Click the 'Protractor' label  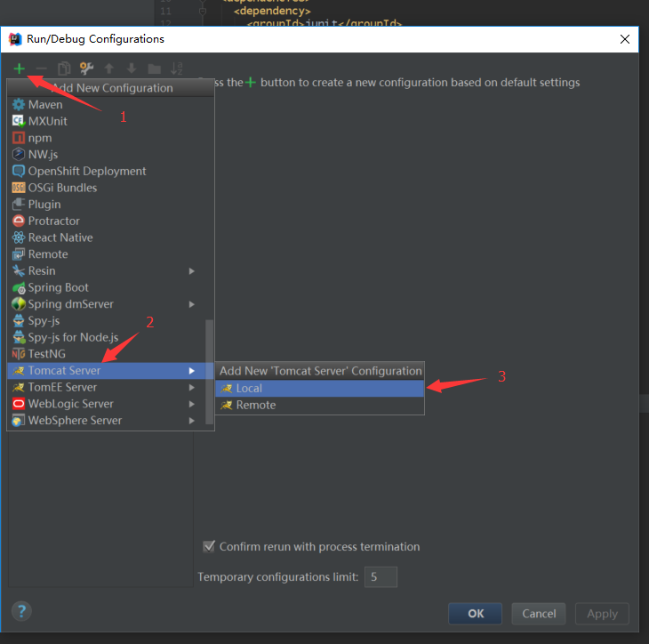(54, 221)
